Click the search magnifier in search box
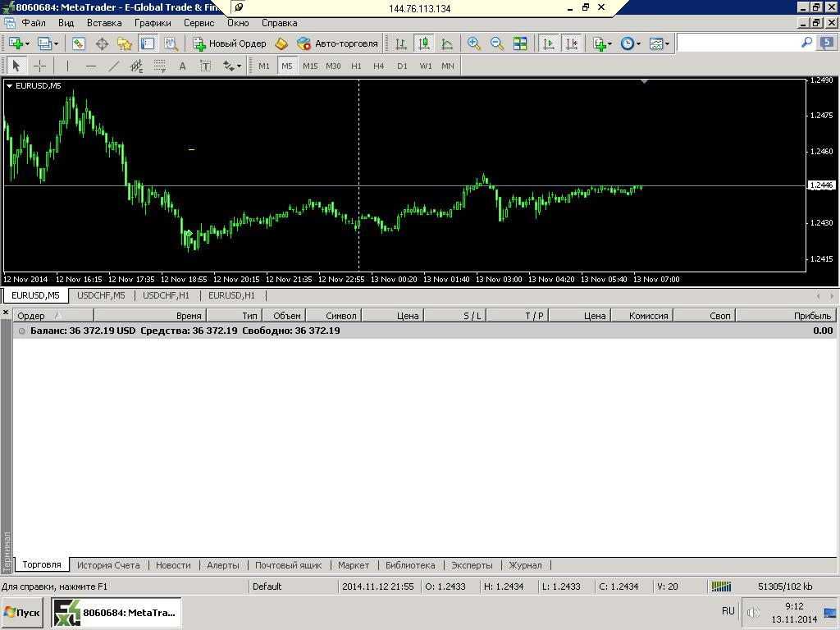Screen dimensions: 840x630 [806, 43]
